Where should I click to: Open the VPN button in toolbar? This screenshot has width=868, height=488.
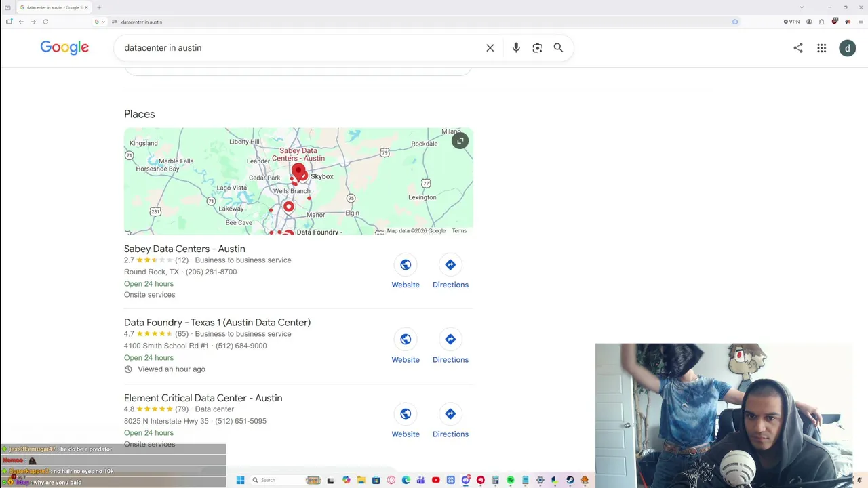791,22
